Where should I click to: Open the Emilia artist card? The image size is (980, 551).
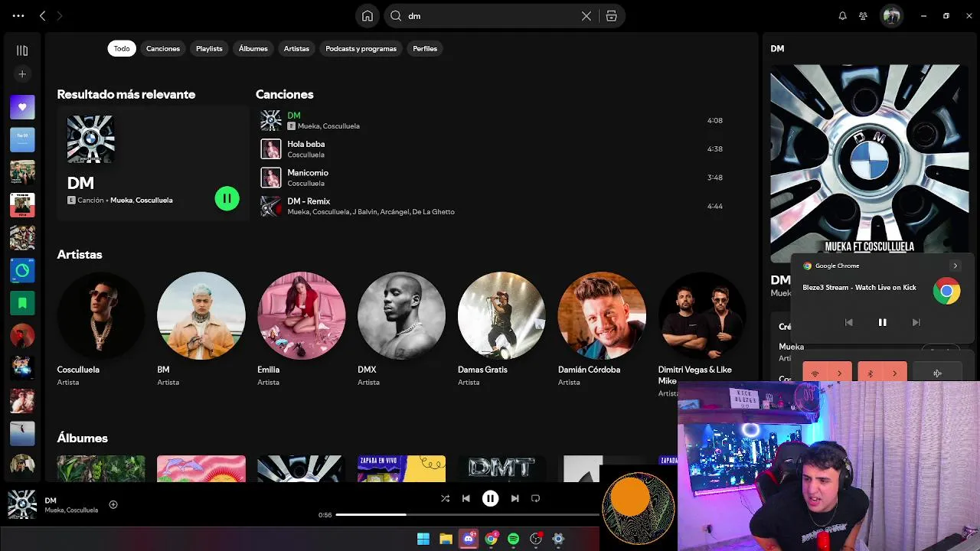point(301,329)
